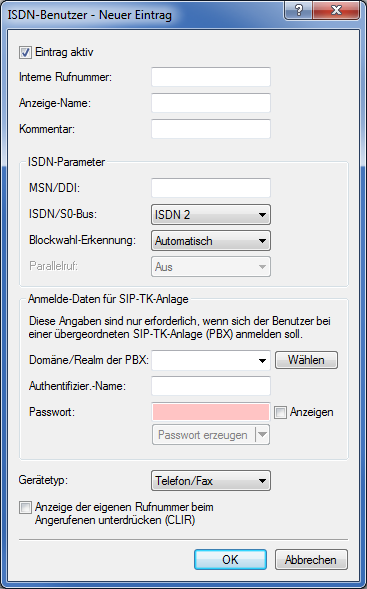
Task: Click the help question mark button
Action: 299,10
